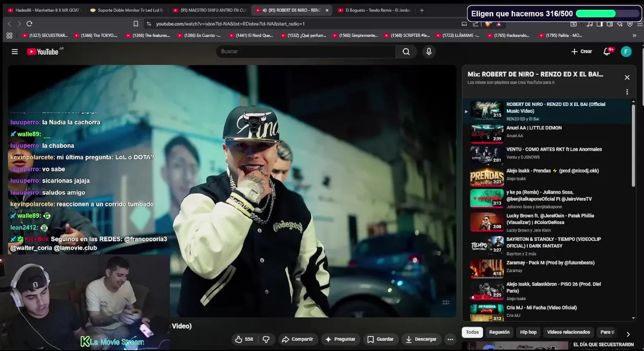This screenshot has height=351, width=644.
Task: Open the (1366) The TOKYO bookmark
Action: coord(96,36)
